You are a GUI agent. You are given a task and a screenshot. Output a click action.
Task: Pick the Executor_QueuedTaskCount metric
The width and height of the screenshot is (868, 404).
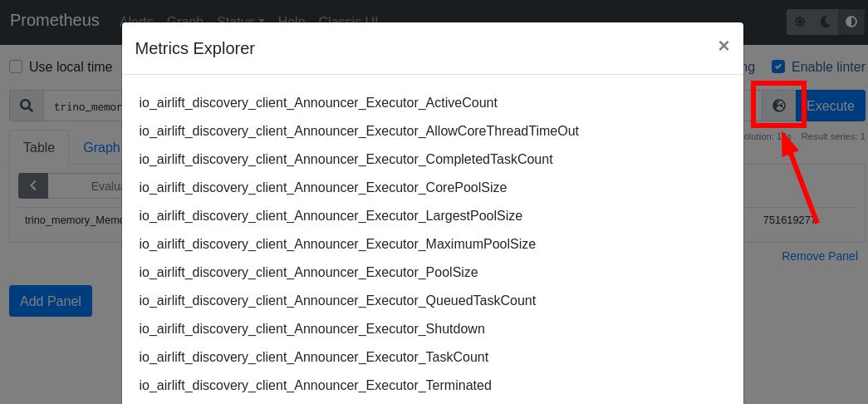tap(337, 301)
